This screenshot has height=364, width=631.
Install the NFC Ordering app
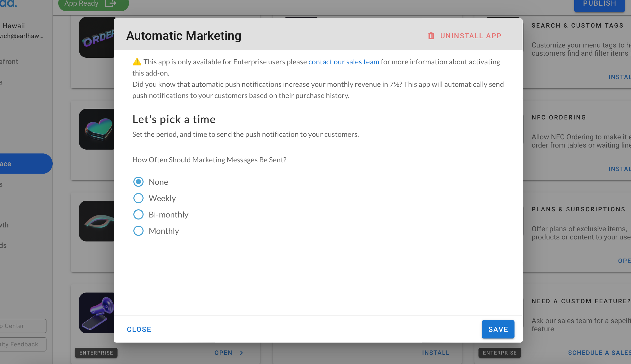click(620, 169)
